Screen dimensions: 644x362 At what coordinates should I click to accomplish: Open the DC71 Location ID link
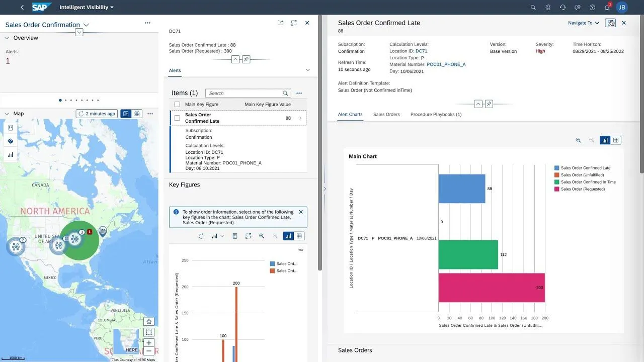click(x=421, y=51)
